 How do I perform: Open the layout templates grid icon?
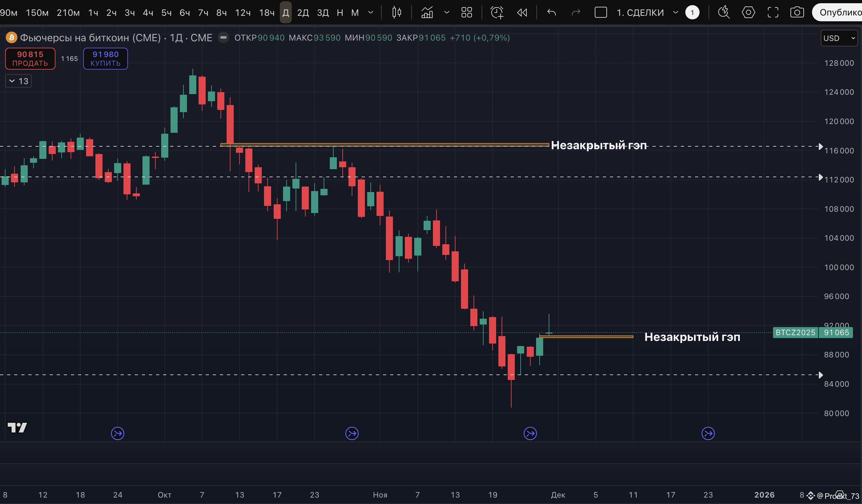[466, 13]
